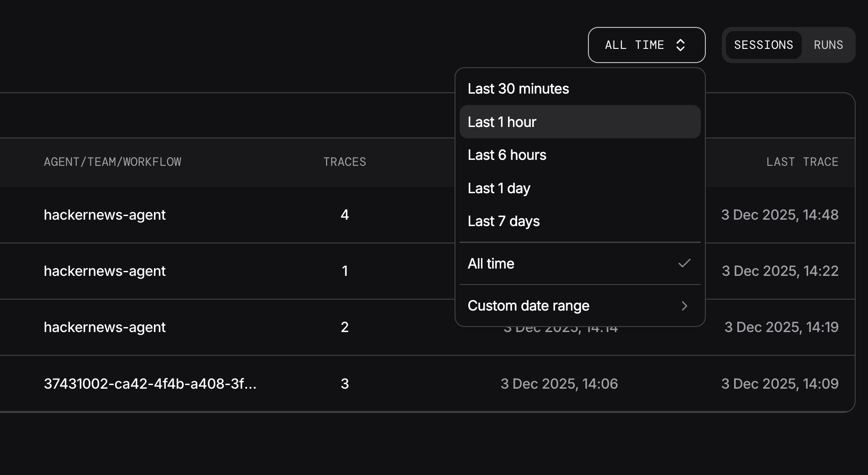Click the right arrow on Custom date range

[x=685, y=306]
